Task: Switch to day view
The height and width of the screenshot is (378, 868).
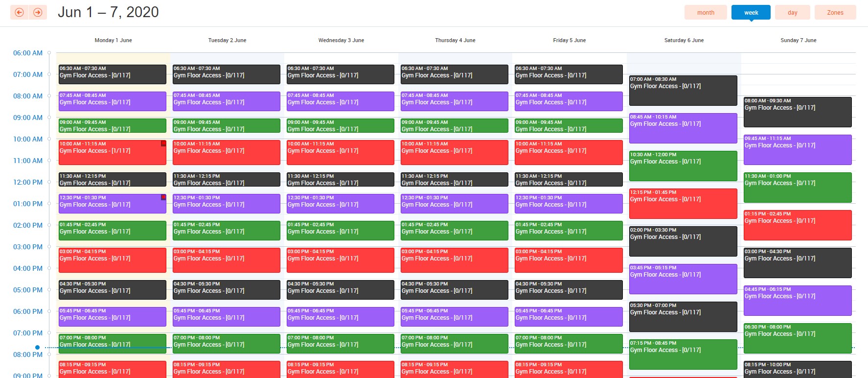Action: [x=792, y=13]
